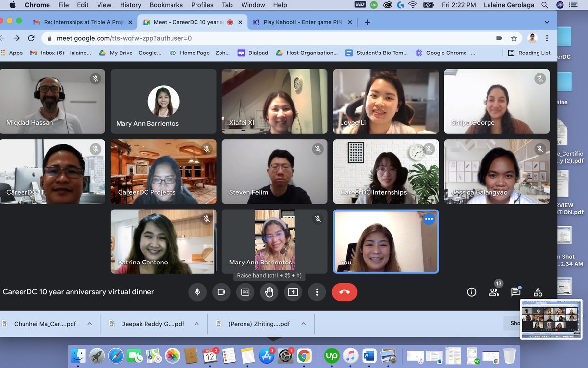Open Host Organisation bookmark
The image size is (588, 368).
click(x=307, y=53)
